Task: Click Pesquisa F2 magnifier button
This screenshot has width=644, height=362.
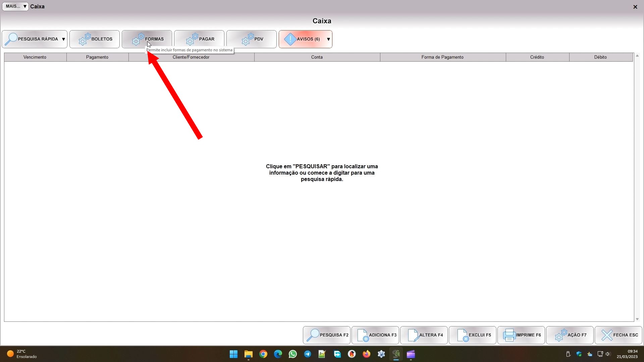Action: pyautogui.click(x=327, y=335)
